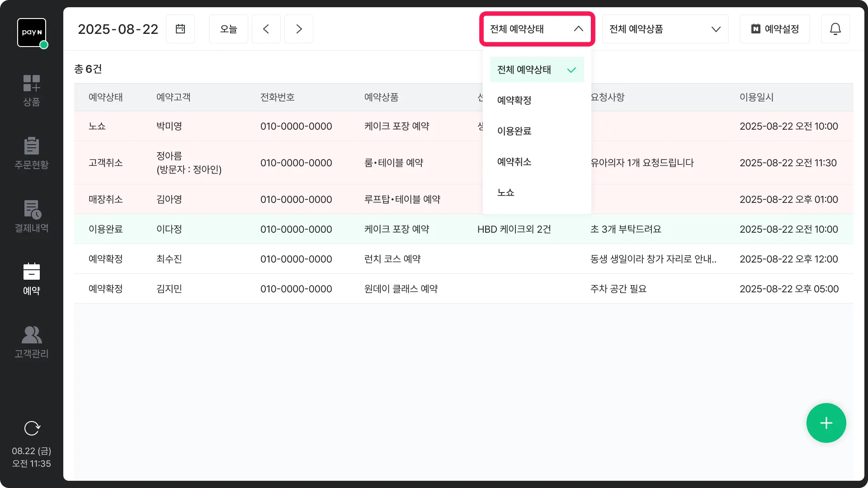Open 주문현황 in the sidebar
Viewport: 868px width, 488px height.
(x=32, y=153)
